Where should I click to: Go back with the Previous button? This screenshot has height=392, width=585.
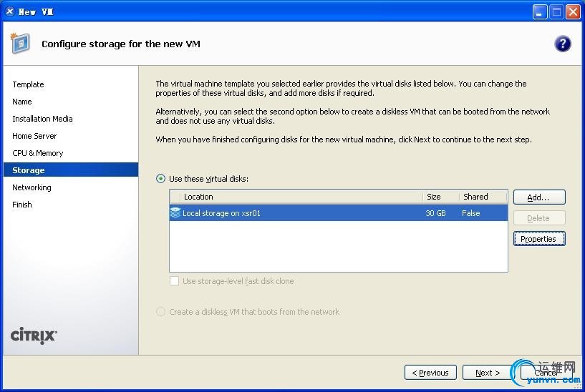coord(430,373)
